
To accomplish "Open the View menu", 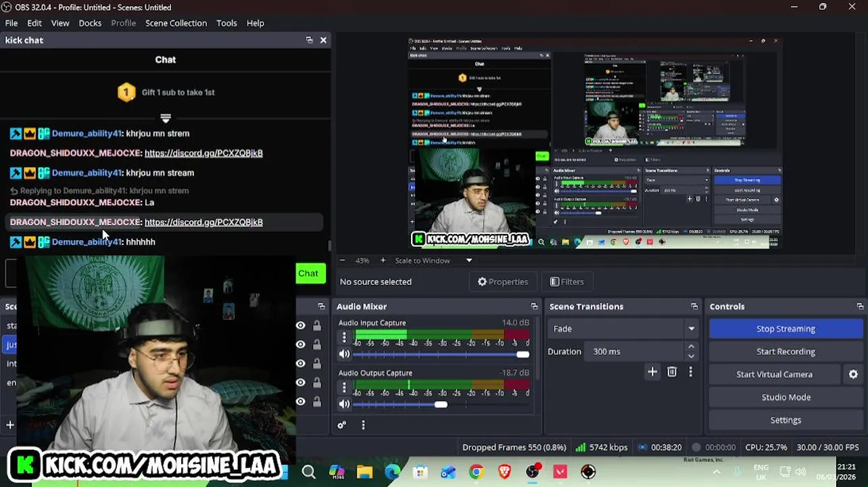I will coord(60,23).
